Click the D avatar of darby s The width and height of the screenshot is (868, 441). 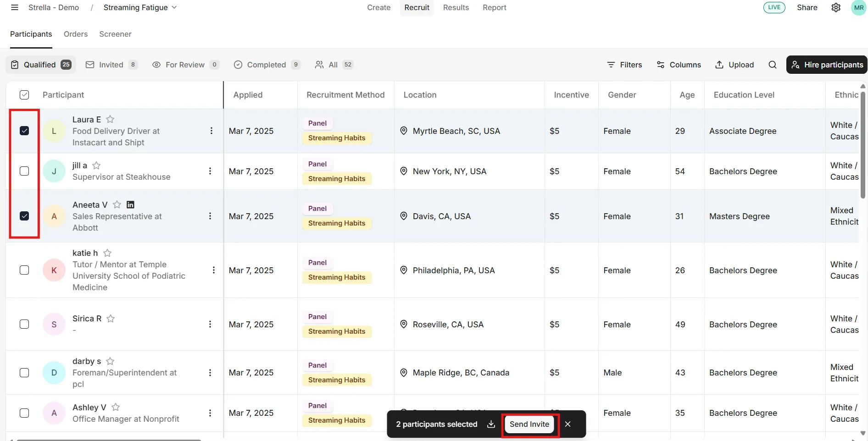(54, 373)
